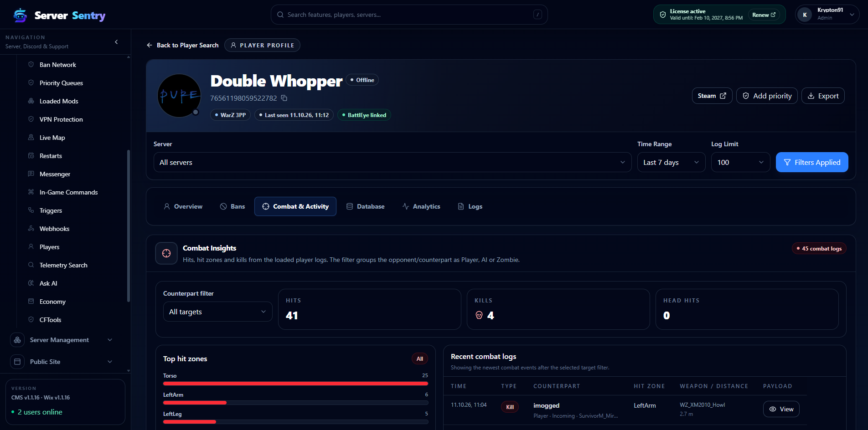Expand the Server Management section
The image size is (868, 430).
click(x=62, y=340)
